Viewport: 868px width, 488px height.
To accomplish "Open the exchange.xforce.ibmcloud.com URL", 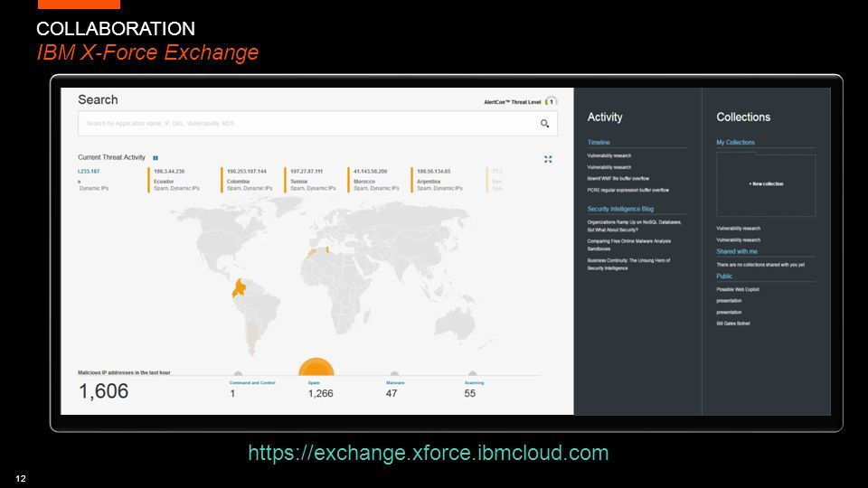I will point(429,453).
